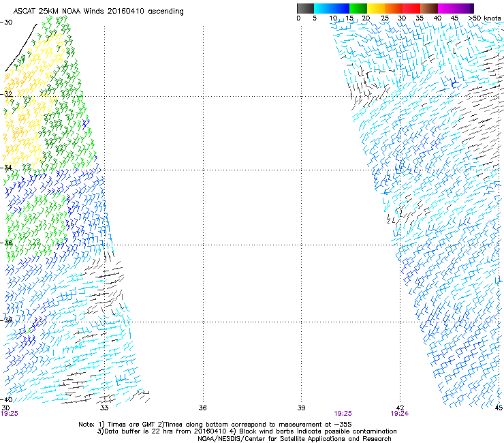Viewport: 504px width, 443px height.
Task: Click the 39 longitude axis label
Action: pyautogui.click(x=301, y=408)
